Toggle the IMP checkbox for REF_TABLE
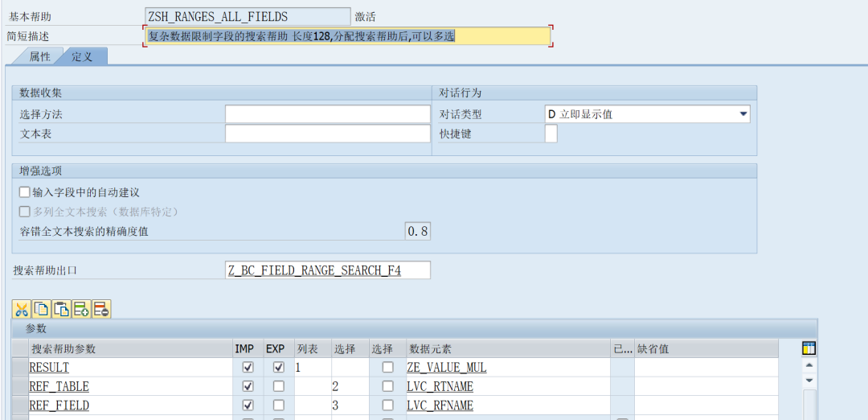 click(248, 386)
